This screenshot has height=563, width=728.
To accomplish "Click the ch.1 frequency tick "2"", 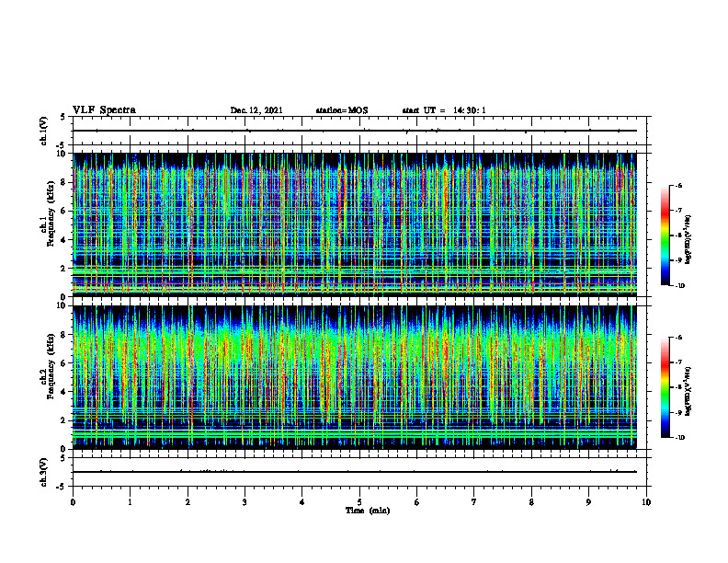I will 64,268.
